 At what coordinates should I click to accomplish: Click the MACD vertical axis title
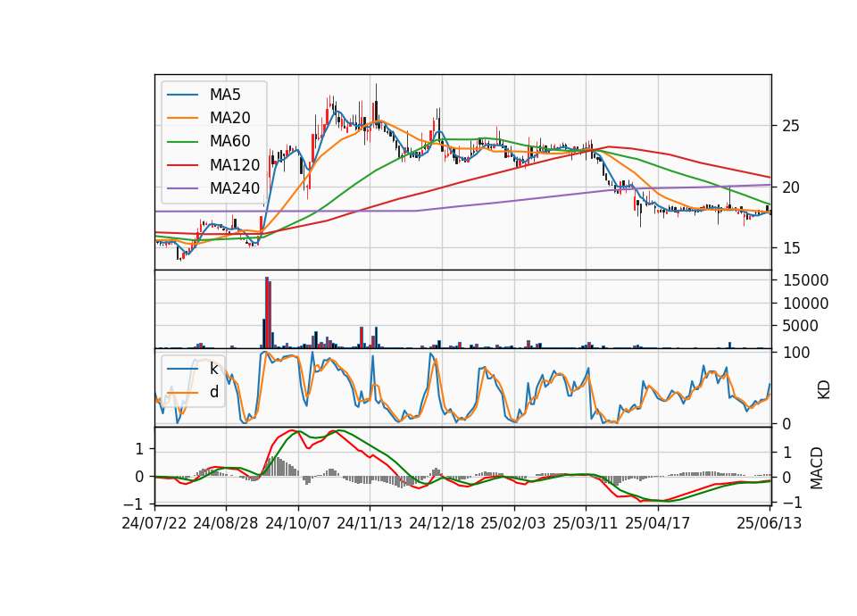(817, 468)
